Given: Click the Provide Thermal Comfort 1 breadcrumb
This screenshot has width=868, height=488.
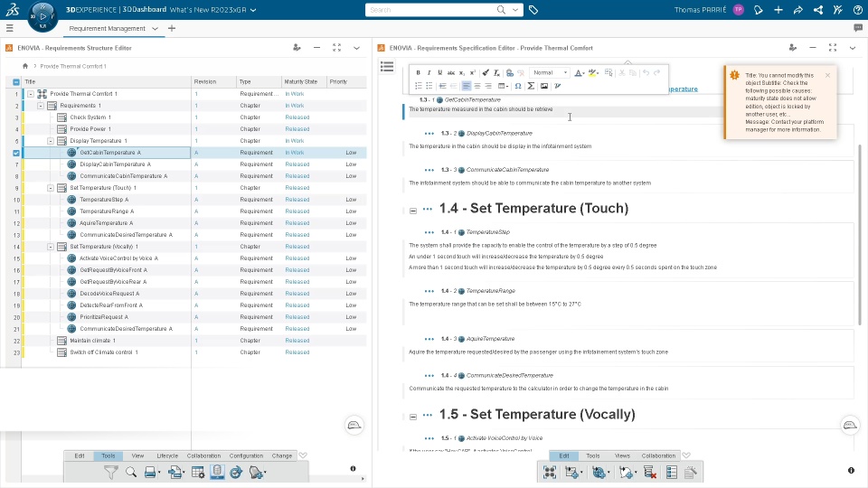Looking at the screenshot, I should coord(73,66).
